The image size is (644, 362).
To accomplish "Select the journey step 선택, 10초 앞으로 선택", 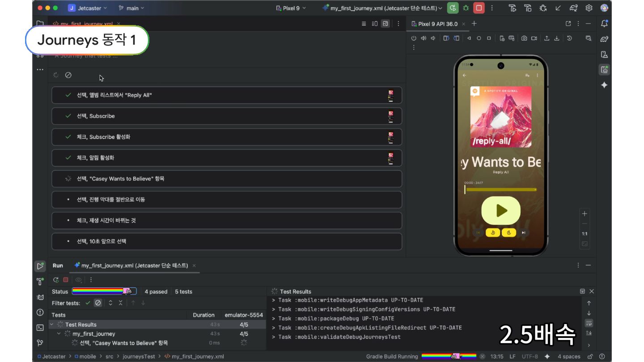I will (x=227, y=241).
